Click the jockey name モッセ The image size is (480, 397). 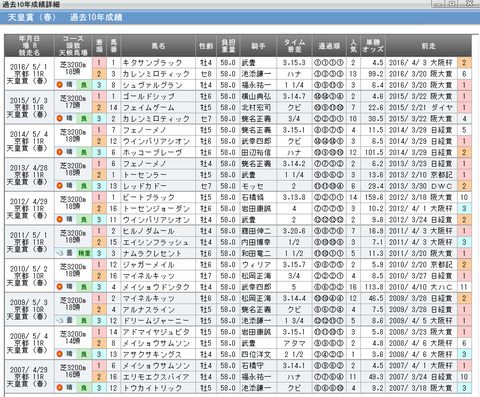click(253, 186)
